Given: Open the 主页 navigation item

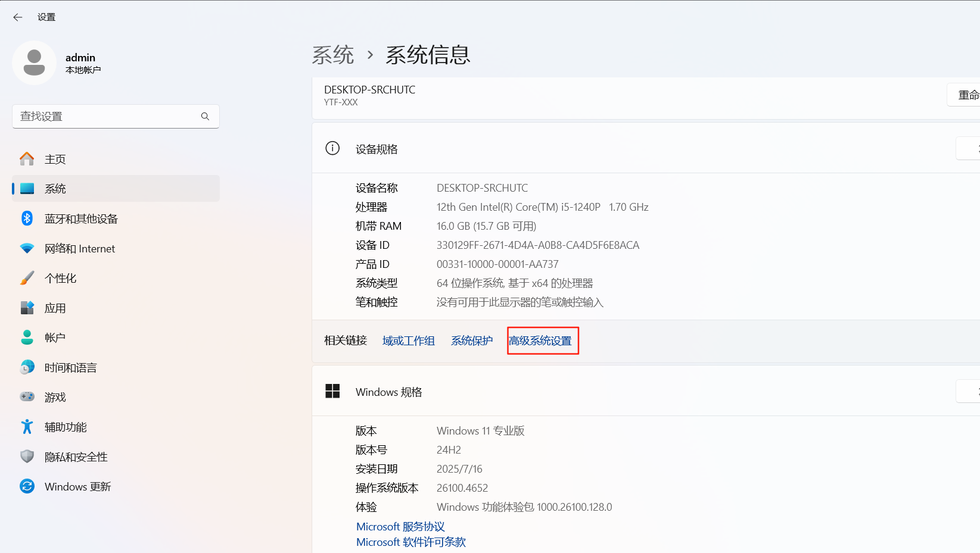Looking at the screenshot, I should [x=116, y=159].
